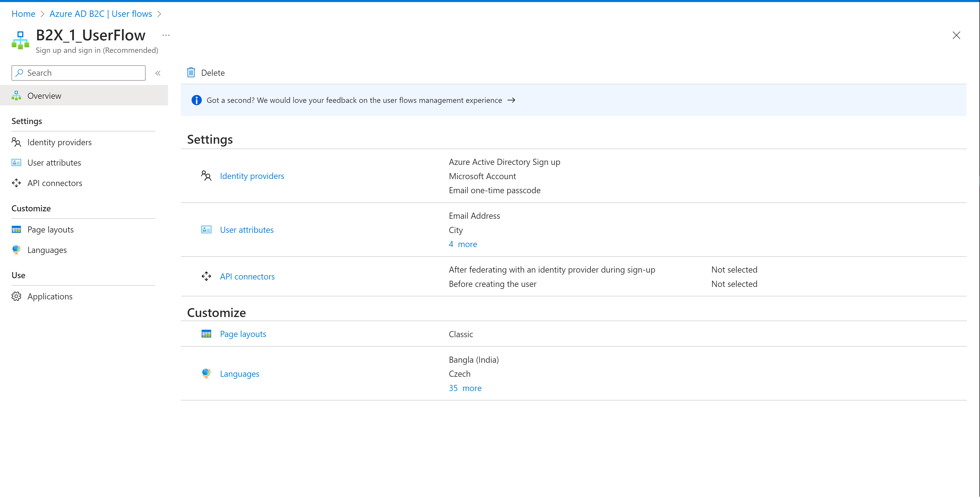This screenshot has width=980, height=498.
Task: Click API connectors icon in main pane
Action: 206,276
